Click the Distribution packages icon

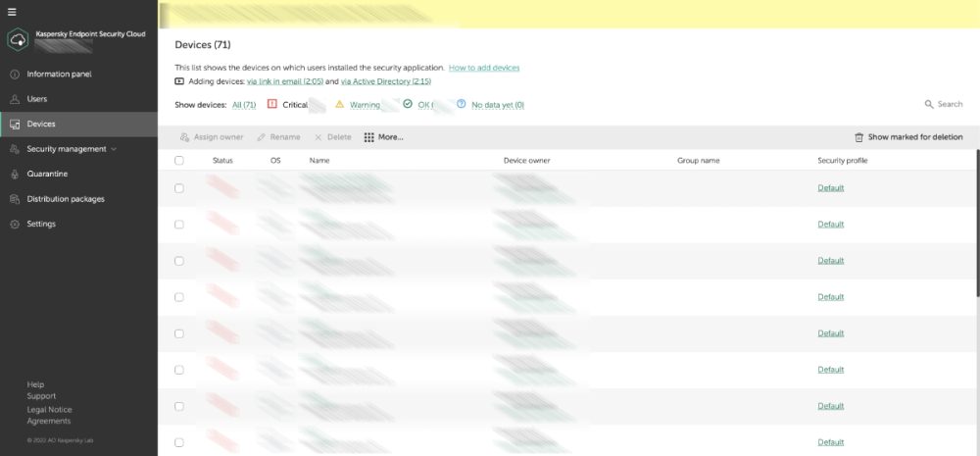pyautogui.click(x=15, y=199)
